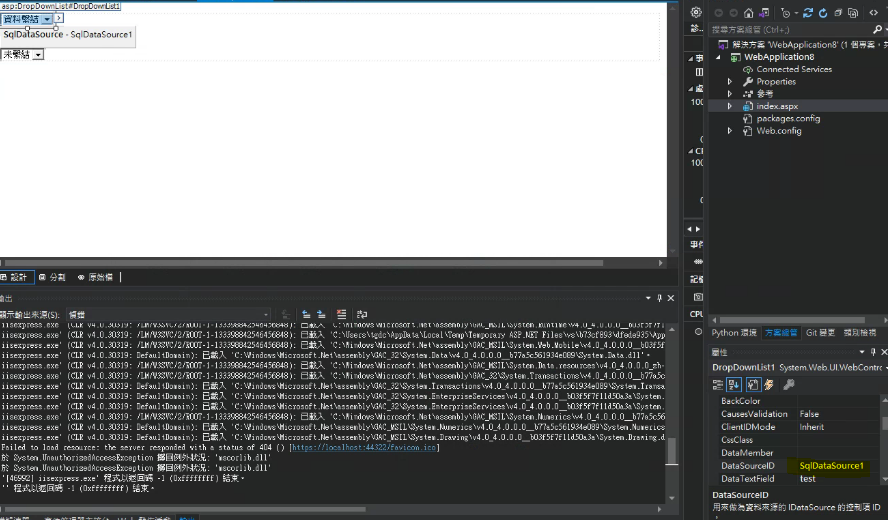Show Events lightning icon in Properties panel
The height and width of the screenshot is (520, 888).
769,385
